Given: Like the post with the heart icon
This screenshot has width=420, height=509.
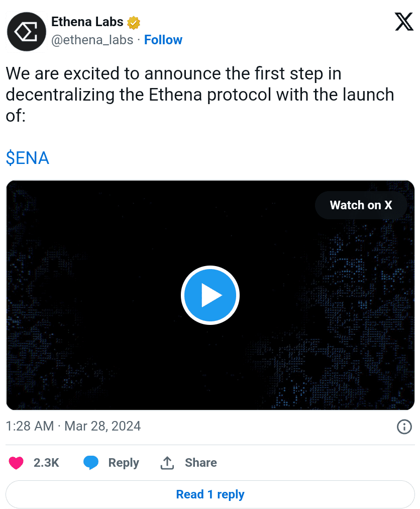Looking at the screenshot, I should [17, 463].
